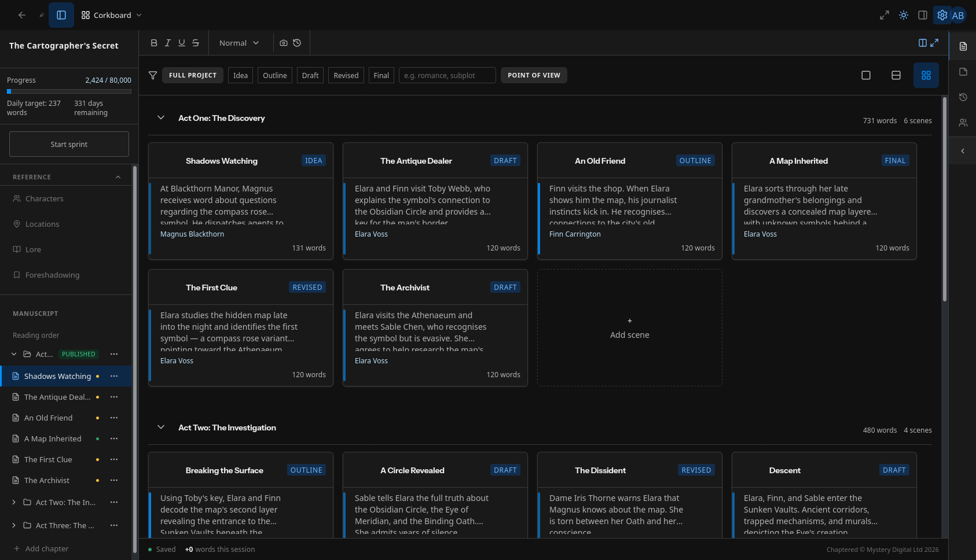Screen dimensions: 976x560
Task: Click the Point of View button
Action: coord(534,75)
